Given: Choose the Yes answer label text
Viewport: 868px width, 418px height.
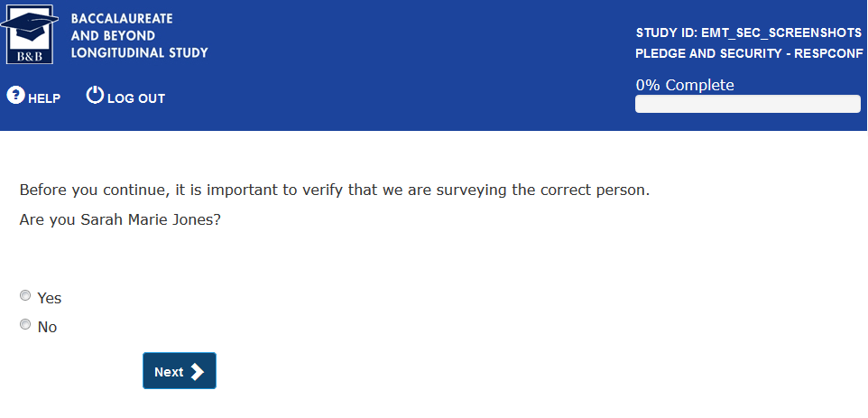Looking at the screenshot, I should [50, 298].
